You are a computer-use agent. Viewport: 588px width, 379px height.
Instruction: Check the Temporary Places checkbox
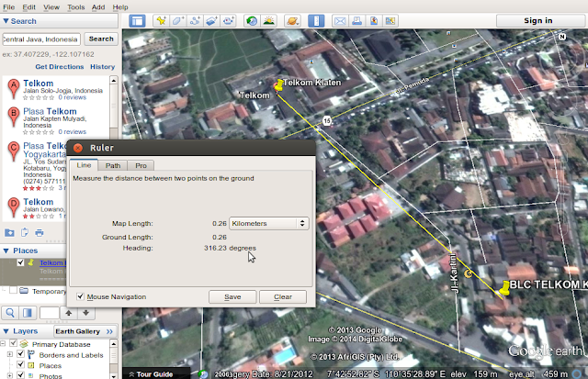pos(13,291)
